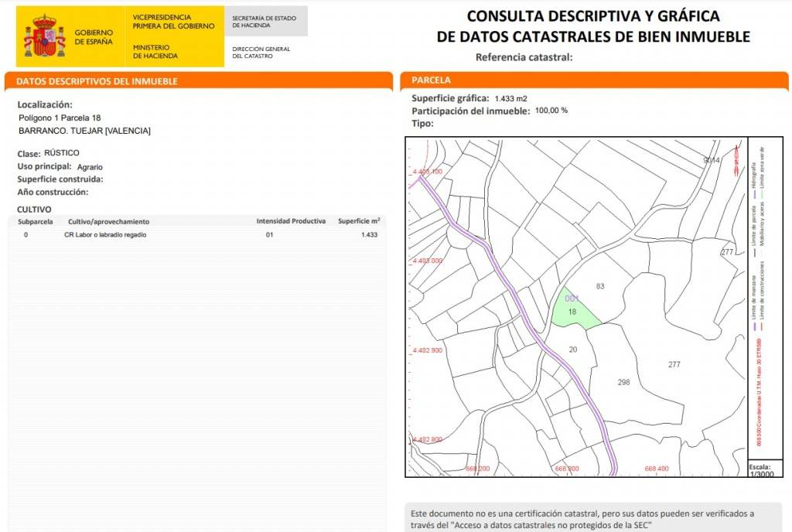792x532 pixels.
Task: Click the '100,00 %' participation value
Action: click(551, 110)
